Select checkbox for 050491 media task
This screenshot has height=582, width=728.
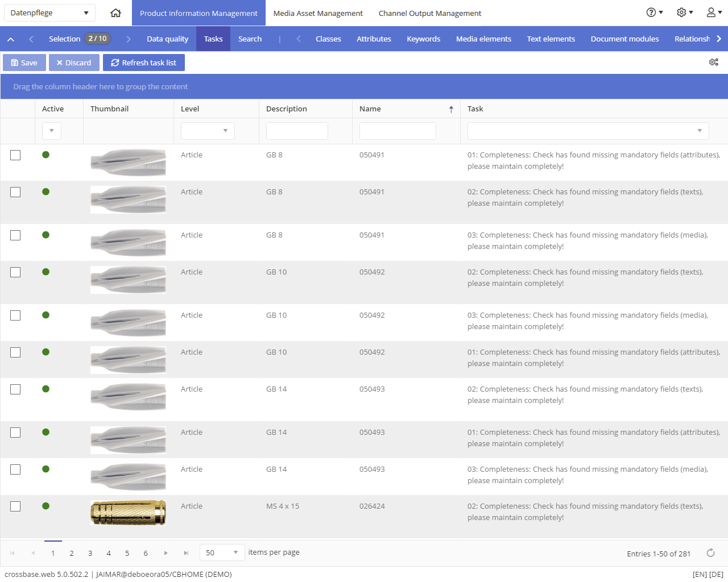coord(15,235)
